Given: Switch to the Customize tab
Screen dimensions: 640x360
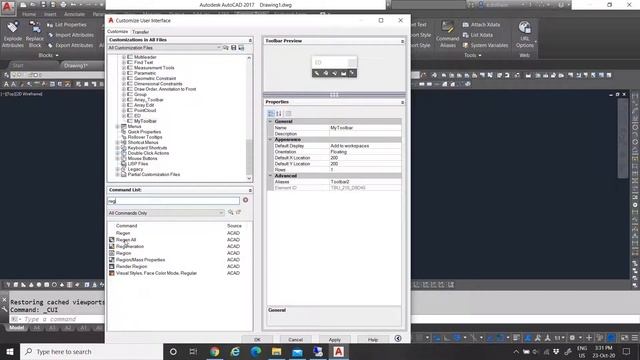Looking at the screenshot, I should coord(118,31).
